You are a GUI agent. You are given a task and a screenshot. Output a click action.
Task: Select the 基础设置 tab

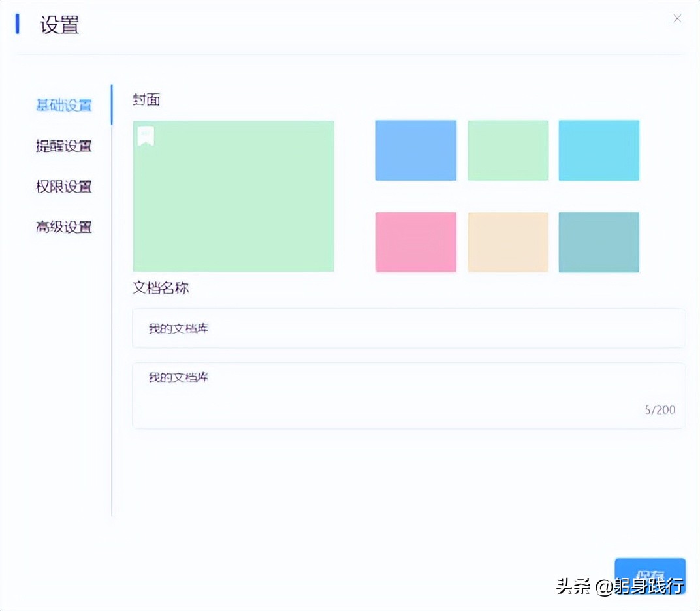coord(62,104)
